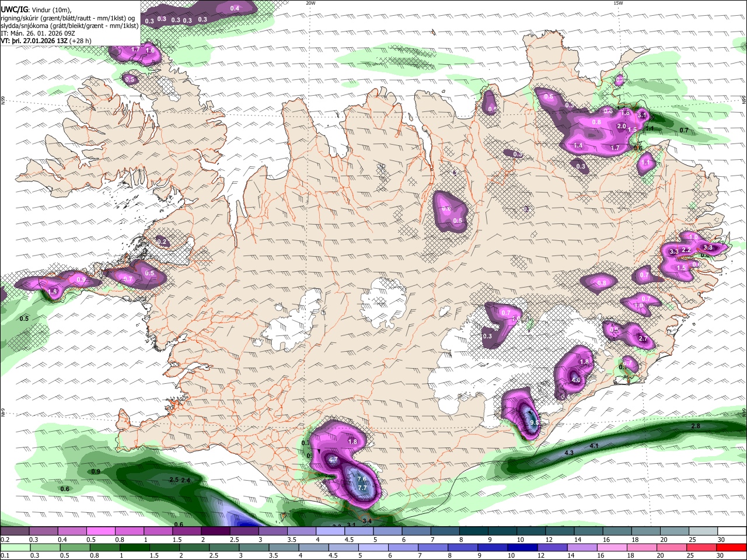Screen dimensions: 747x560
Task: Click the '0.9' rain value offshore southwest
Action: click(x=96, y=471)
